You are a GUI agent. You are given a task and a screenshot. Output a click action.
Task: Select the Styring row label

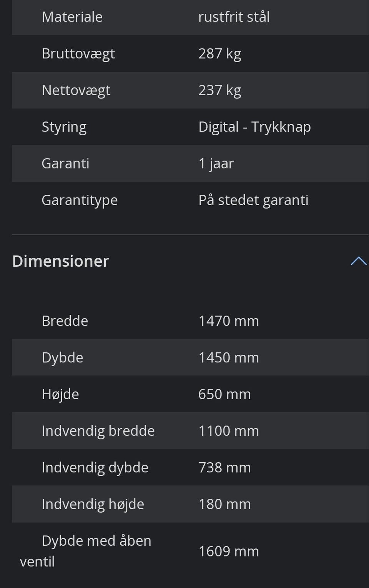click(x=64, y=127)
